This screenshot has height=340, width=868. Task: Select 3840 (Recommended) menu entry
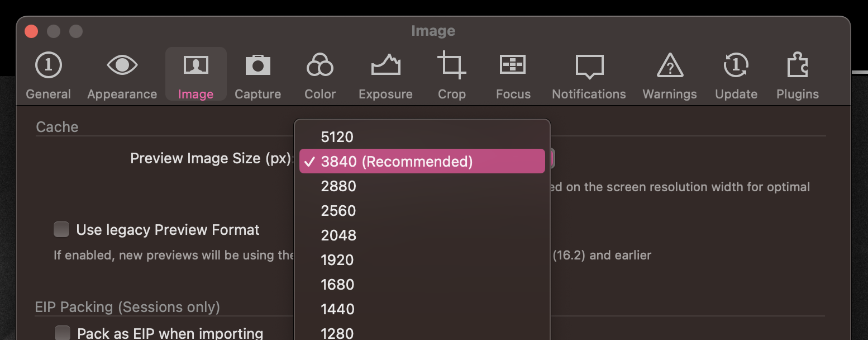coord(422,161)
